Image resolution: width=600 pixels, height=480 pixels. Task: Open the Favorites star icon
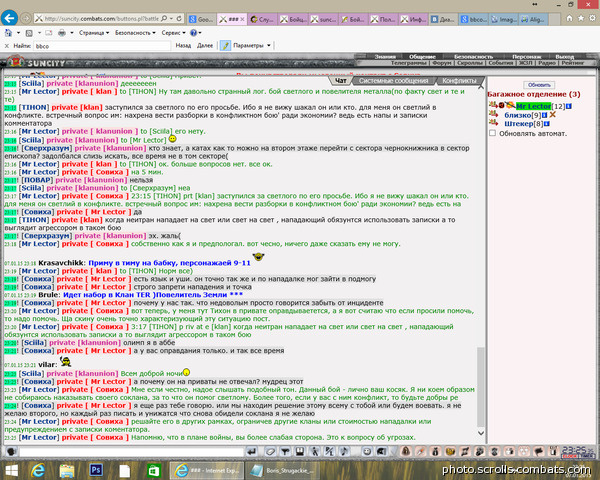click(581, 18)
